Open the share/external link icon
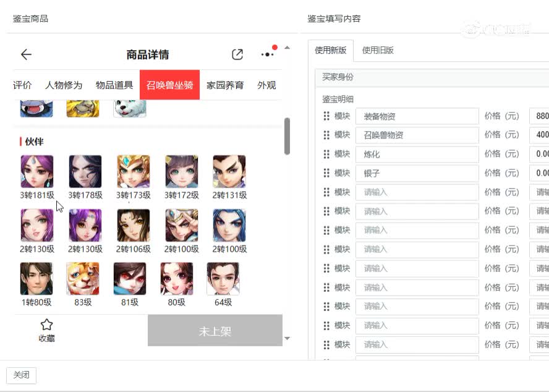Screen dimensions: 549x392 pyautogui.click(x=237, y=54)
